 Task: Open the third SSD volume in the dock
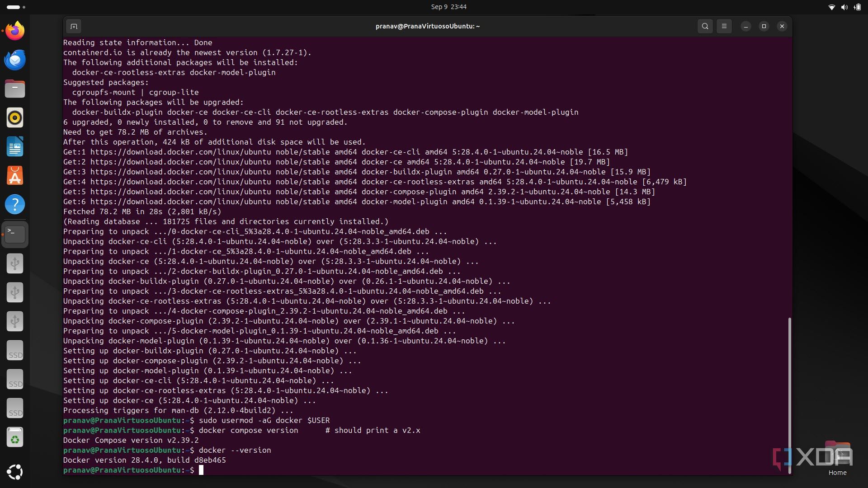tap(15, 408)
